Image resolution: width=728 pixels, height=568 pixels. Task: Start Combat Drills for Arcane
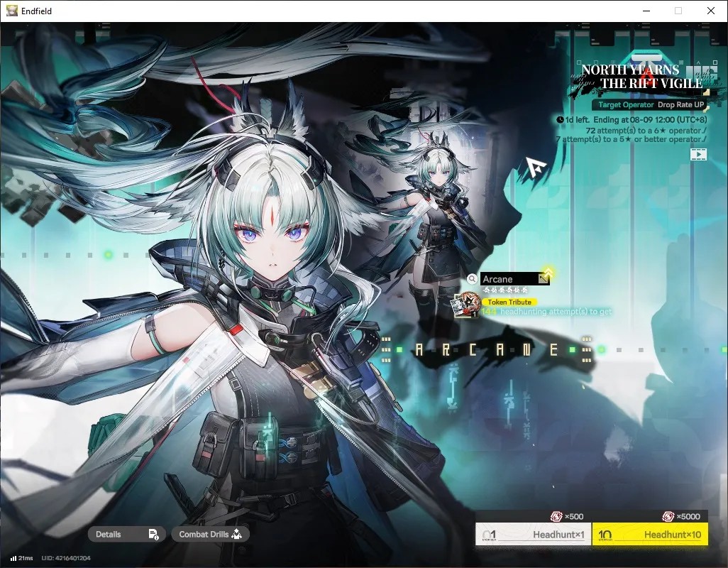pyautogui.click(x=210, y=534)
